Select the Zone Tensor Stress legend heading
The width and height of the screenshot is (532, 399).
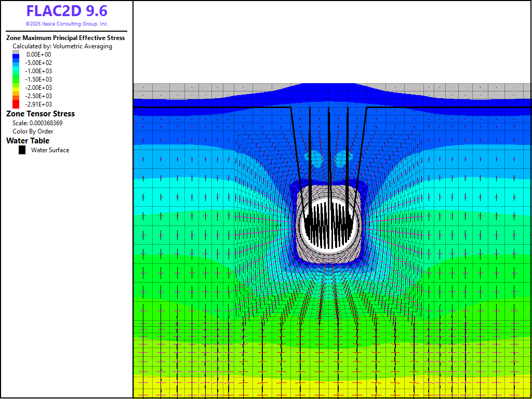click(x=41, y=114)
